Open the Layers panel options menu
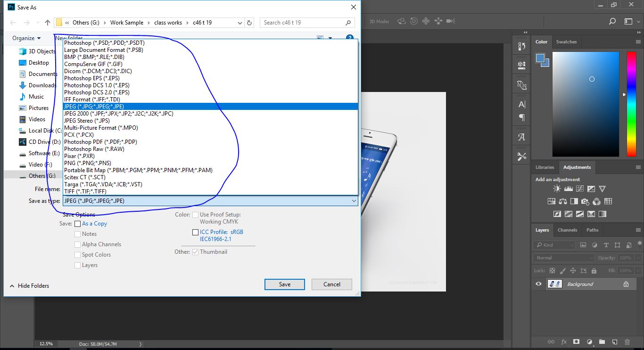644x350 pixels. [638, 230]
